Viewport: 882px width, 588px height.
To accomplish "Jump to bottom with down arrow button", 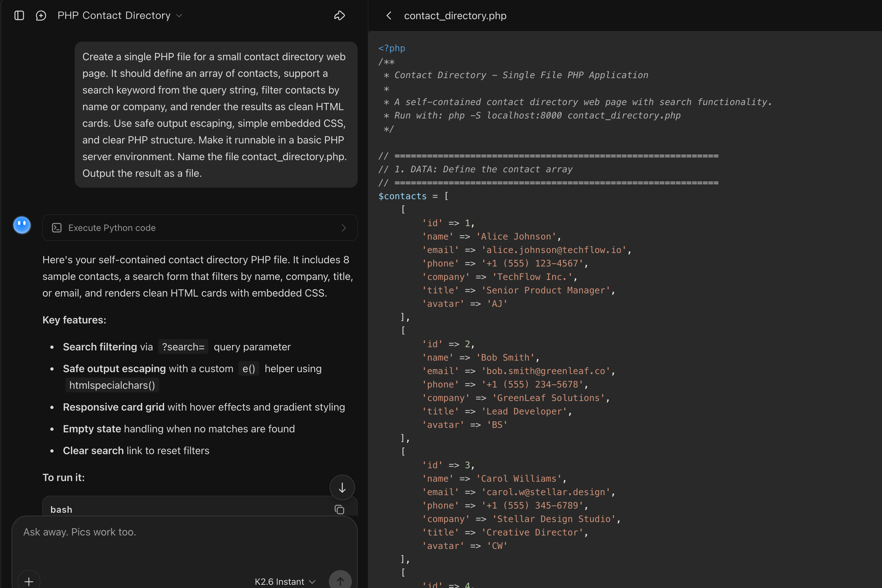I will 342,487.
